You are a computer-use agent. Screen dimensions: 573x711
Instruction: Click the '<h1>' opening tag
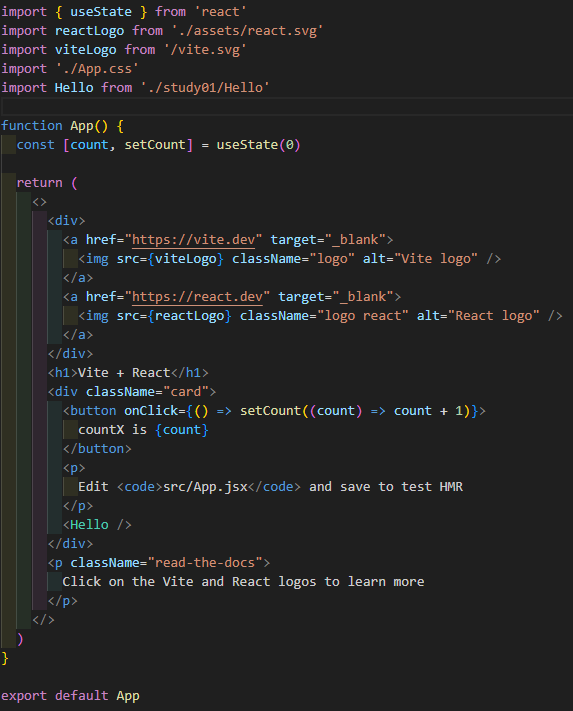coord(63,373)
